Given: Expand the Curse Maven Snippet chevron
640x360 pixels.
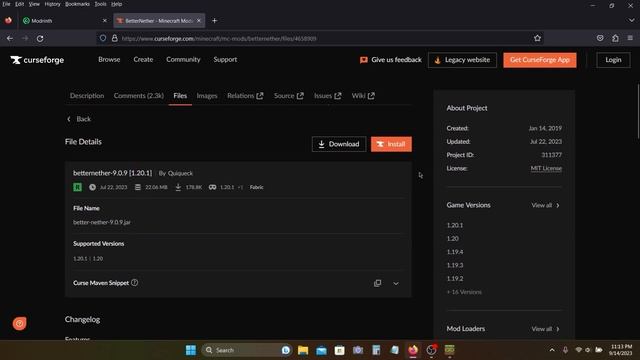Looking at the screenshot, I should 396,283.
